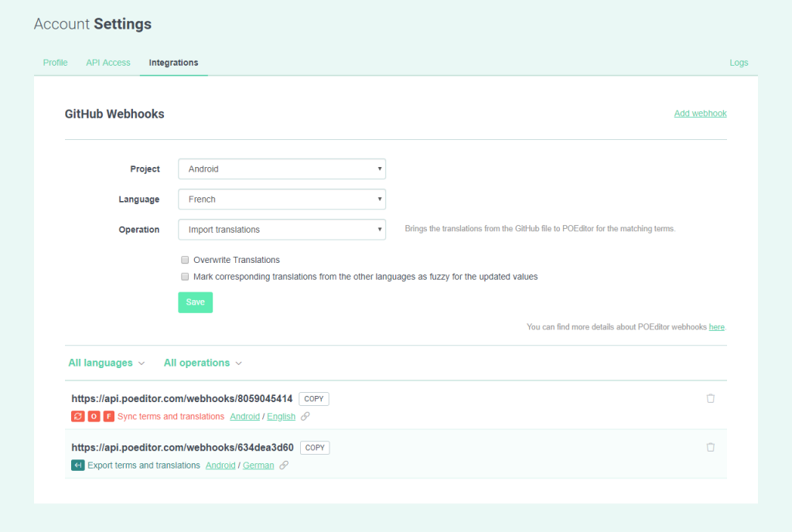The image size is (792, 532).
Task: Delete the first webhook using its trash icon
Action: tap(710, 397)
